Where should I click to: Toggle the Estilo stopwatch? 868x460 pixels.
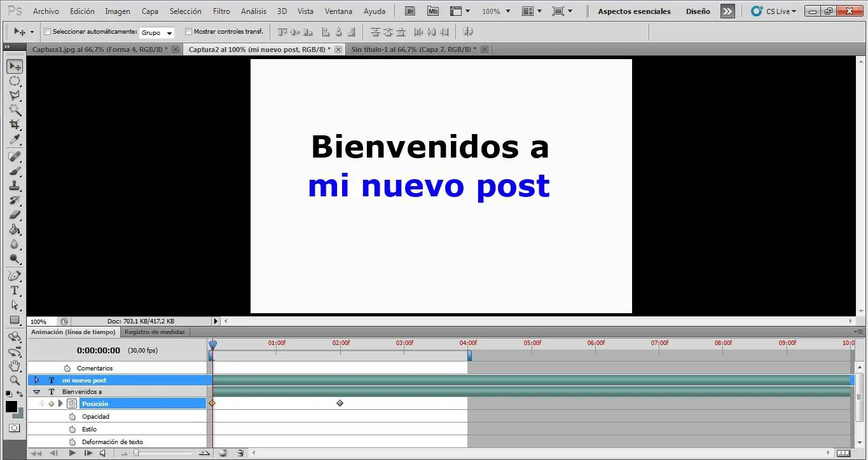coord(72,430)
